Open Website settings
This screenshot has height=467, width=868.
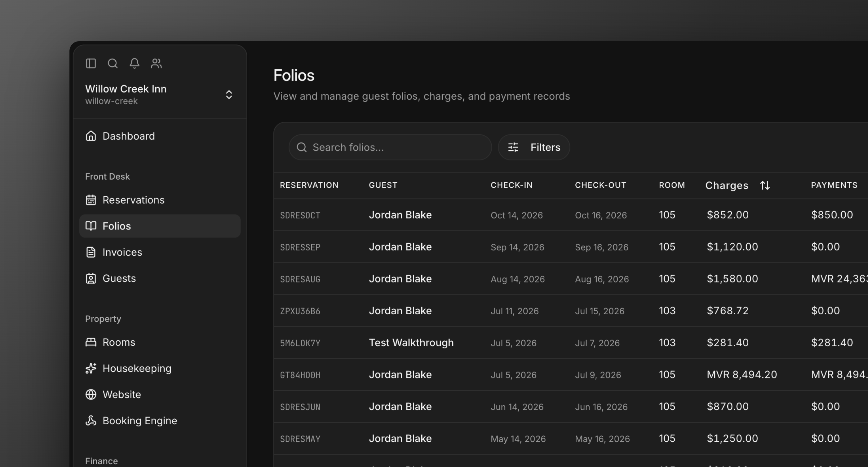click(x=160, y=394)
